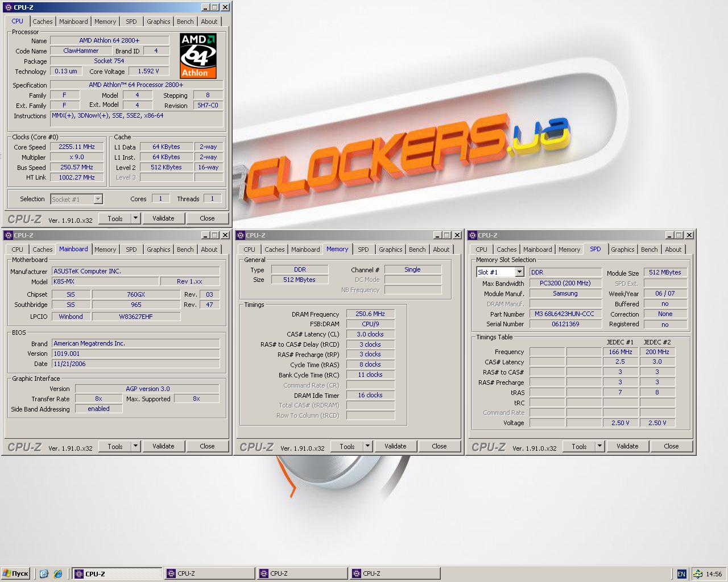Viewport: 728px width, 582px height.
Task: Click the BIOS Date value 11/21/2006
Action: 135,364
